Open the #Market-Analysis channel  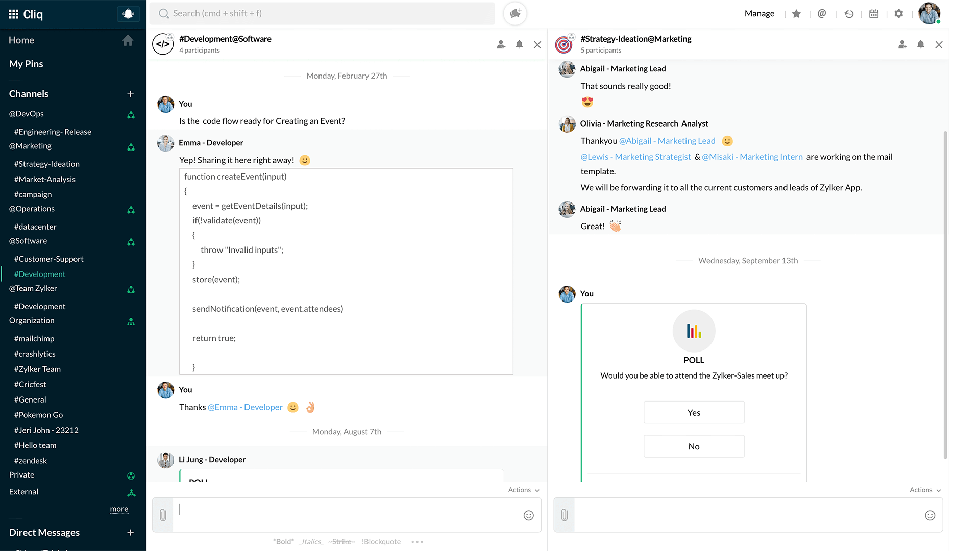click(45, 179)
